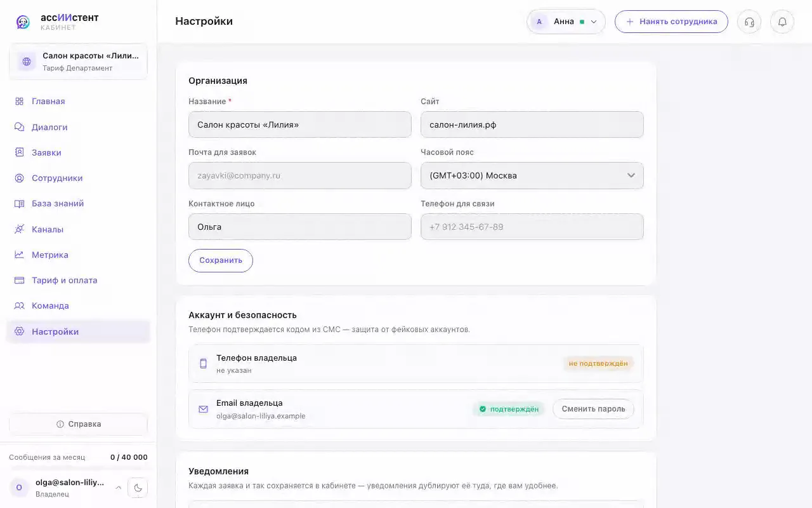Open the Анна employee selector dropdown
812x508 pixels.
point(566,22)
